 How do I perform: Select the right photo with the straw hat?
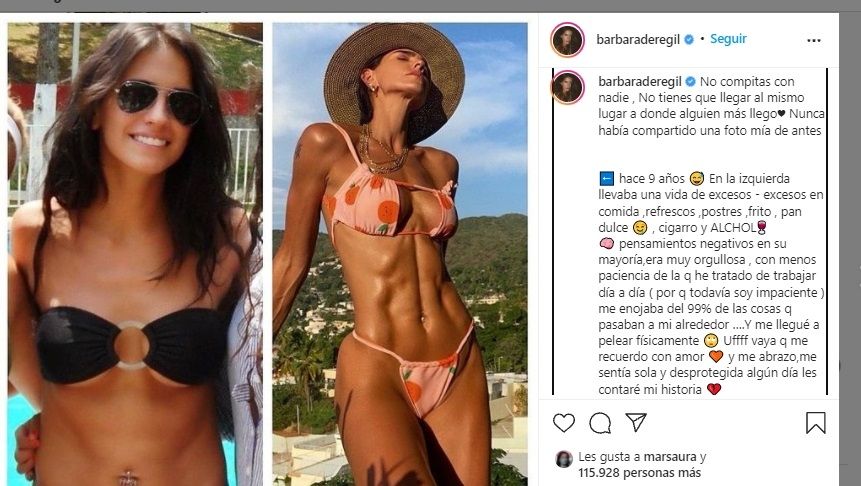point(400,254)
